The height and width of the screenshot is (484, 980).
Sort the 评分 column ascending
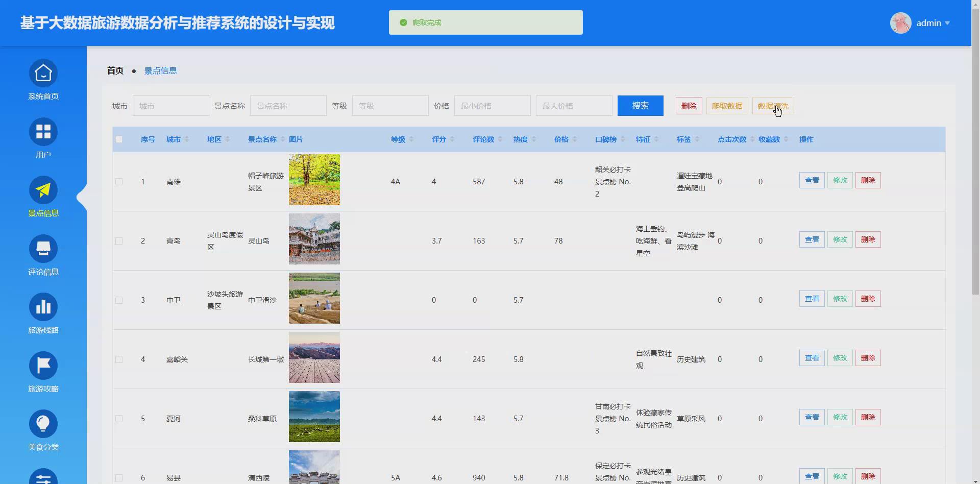pos(452,136)
